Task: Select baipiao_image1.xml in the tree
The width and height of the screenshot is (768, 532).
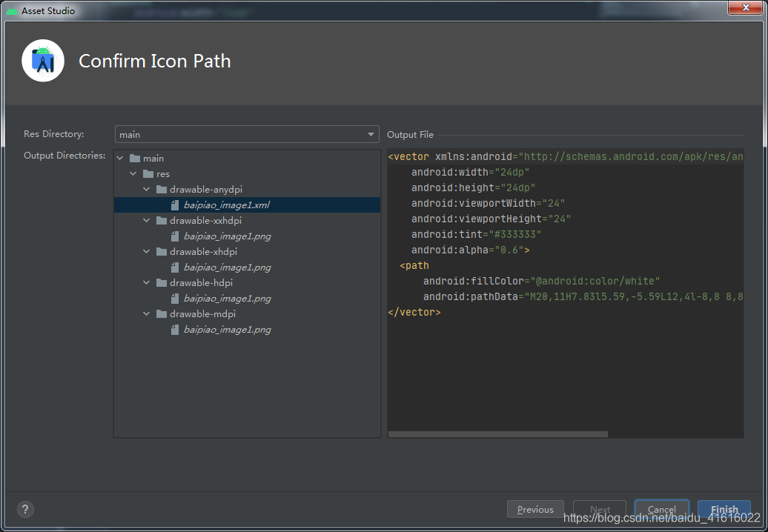Action: [x=226, y=205]
